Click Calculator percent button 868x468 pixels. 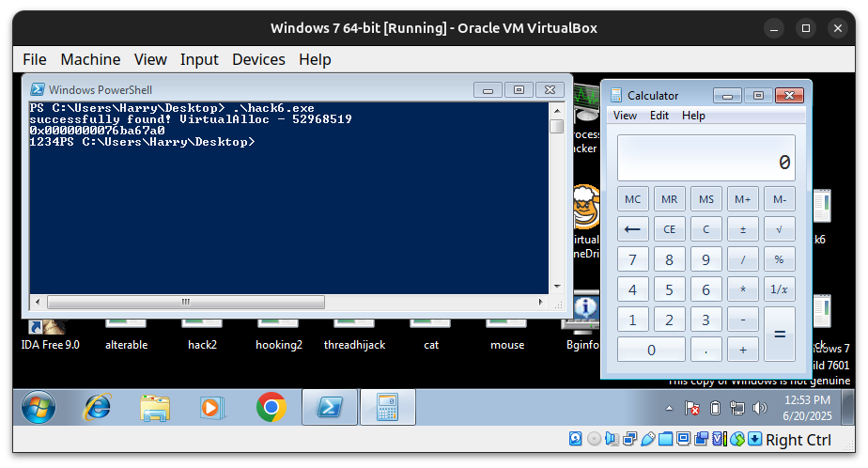pyautogui.click(x=780, y=259)
